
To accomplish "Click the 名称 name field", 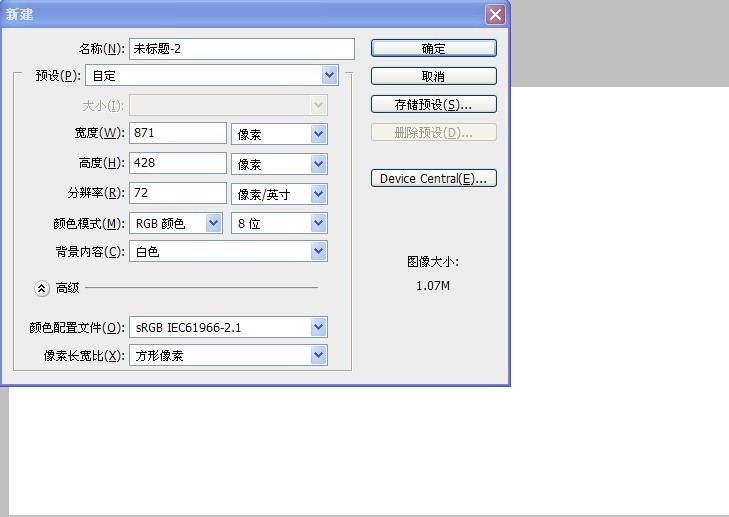I will (x=241, y=49).
